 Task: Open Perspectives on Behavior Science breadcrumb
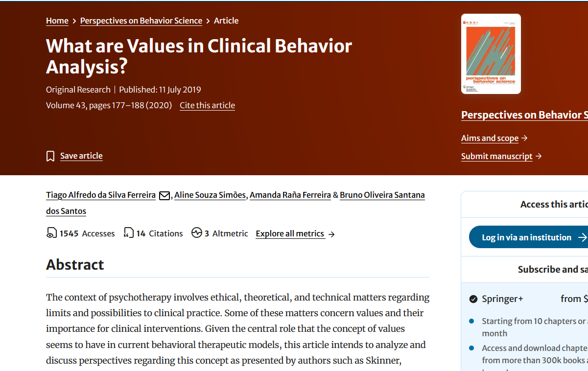click(141, 21)
